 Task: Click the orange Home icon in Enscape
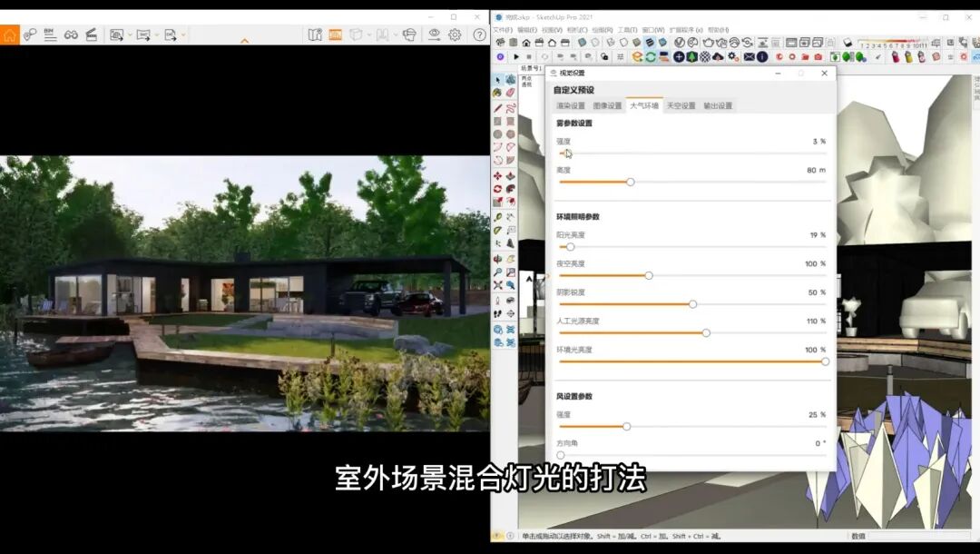[x=9, y=35]
